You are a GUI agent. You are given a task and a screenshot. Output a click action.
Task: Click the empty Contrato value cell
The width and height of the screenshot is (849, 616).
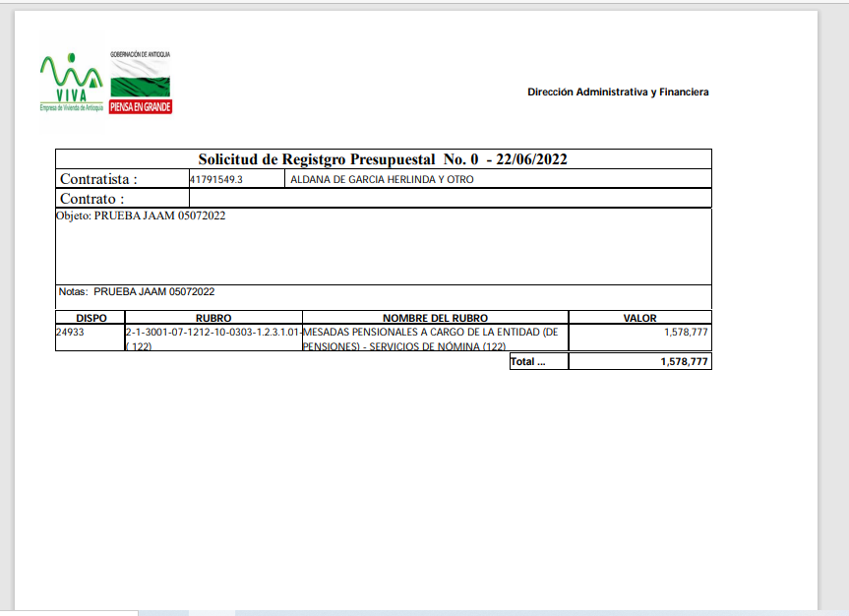click(450, 198)
